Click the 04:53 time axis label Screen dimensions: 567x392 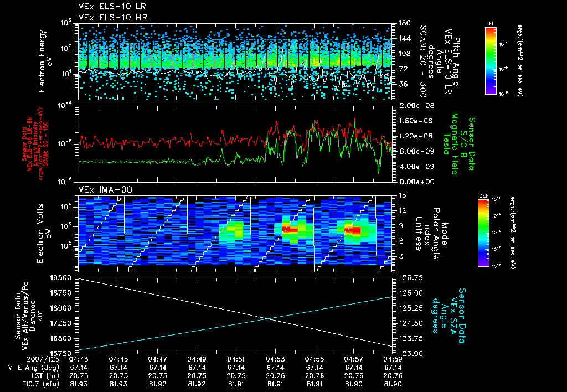[275, 359]
